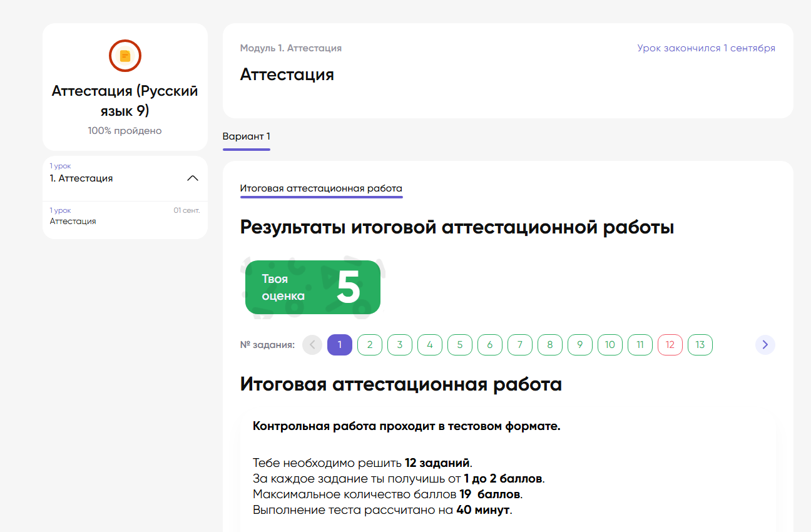
Task: Select task number 1
Action: tap(340, 345)
